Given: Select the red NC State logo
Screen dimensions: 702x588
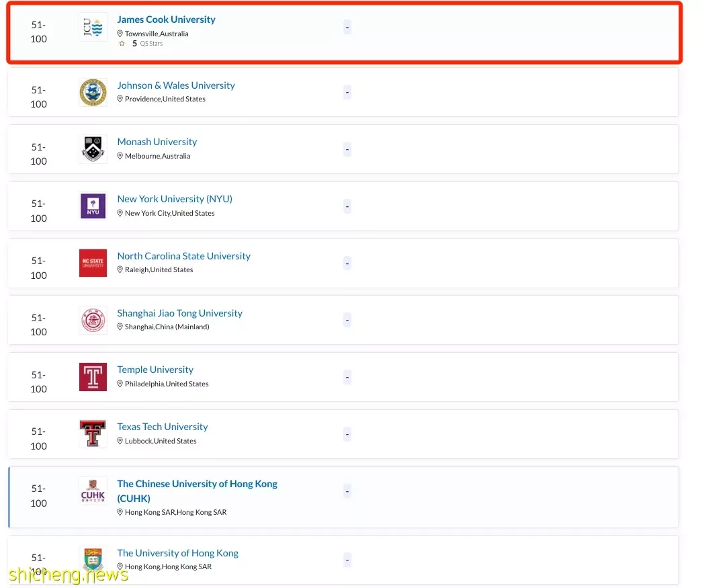Looking at the screenshot, I should [x=93, y=263].
